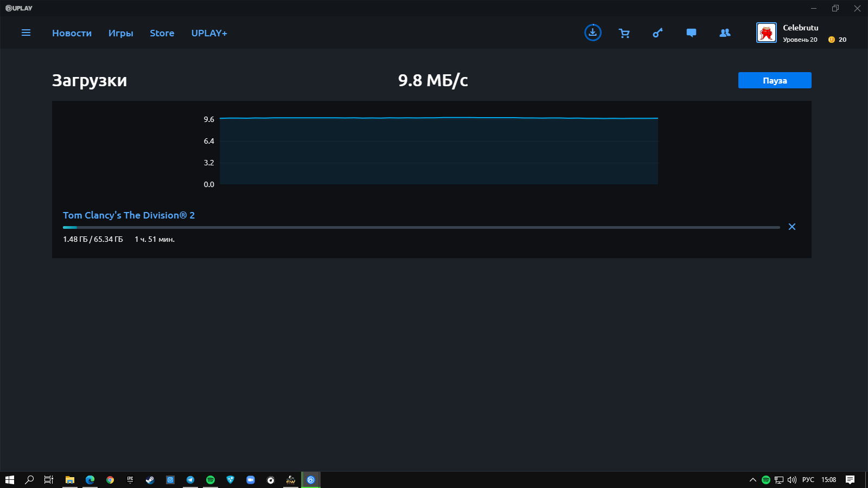868x488 pixels.
Task: Open the Downloads icon in top bar
Action: [593, 33]
